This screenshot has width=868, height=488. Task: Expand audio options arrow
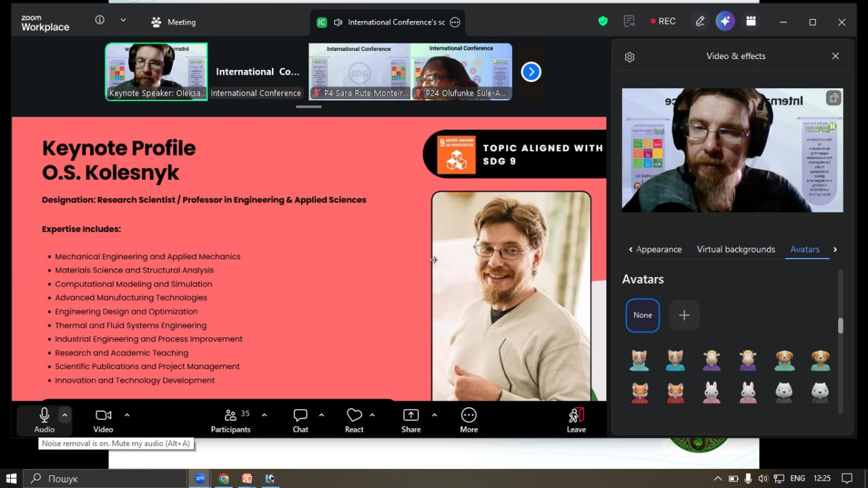click(x=65, y=415)
